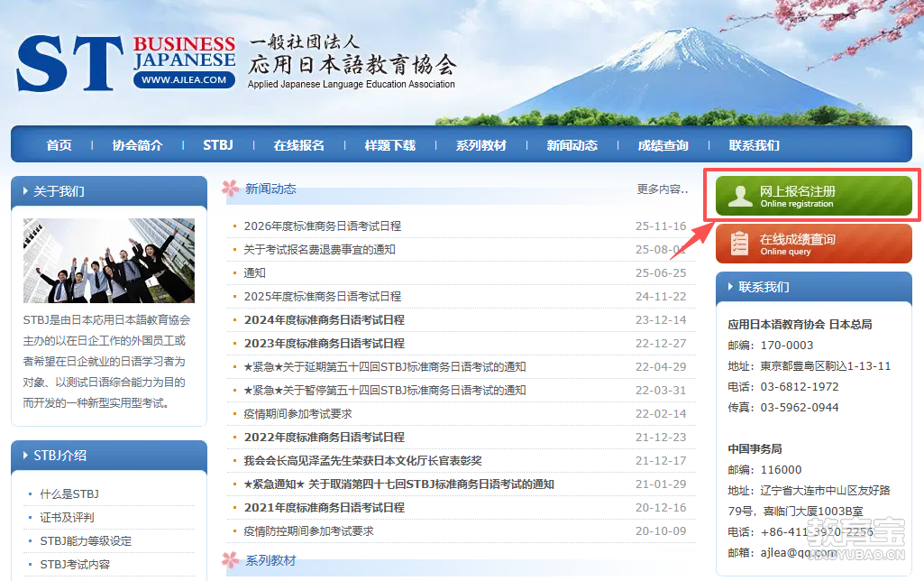The image size is (924, 581).
Task: Click the office team photo thumbnail
Action: pyautogui.click(x=108, y=261)
